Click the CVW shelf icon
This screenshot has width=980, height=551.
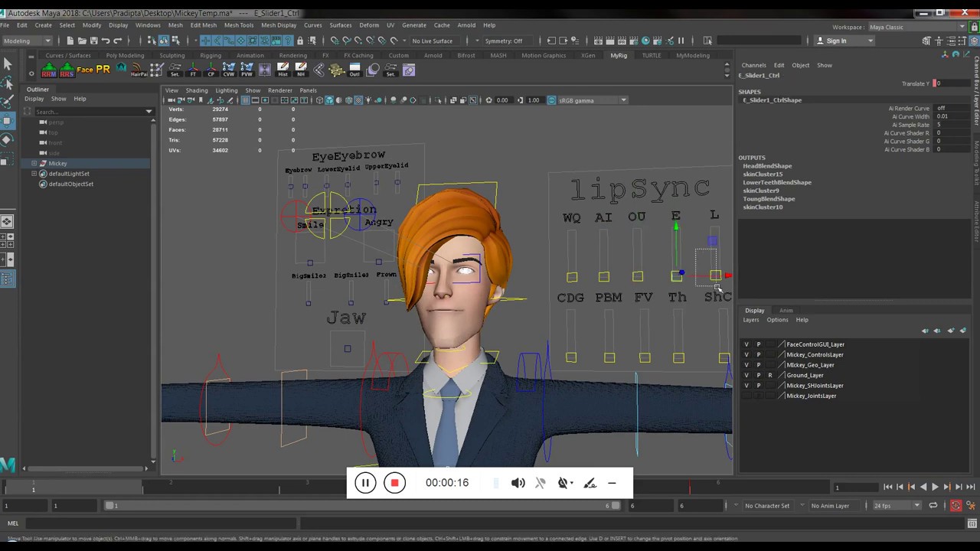click(228, 70)
